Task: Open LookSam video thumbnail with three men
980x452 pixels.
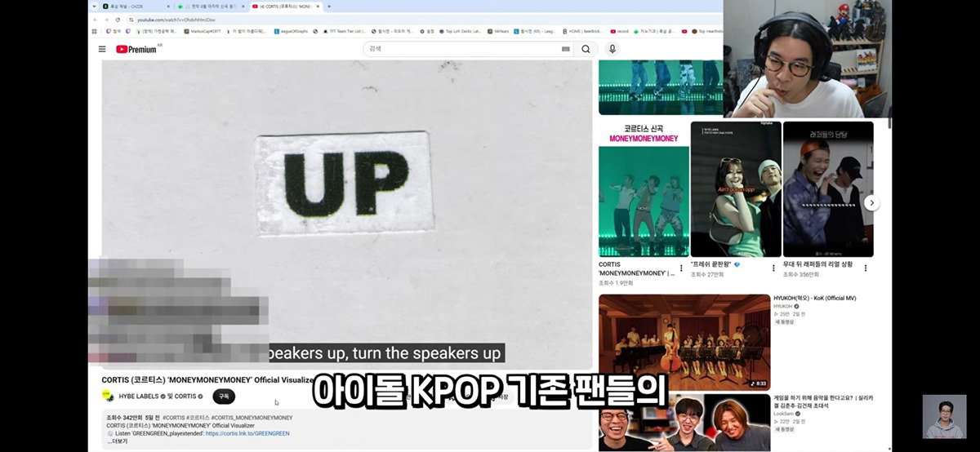Action: click(x=684, y=423)
